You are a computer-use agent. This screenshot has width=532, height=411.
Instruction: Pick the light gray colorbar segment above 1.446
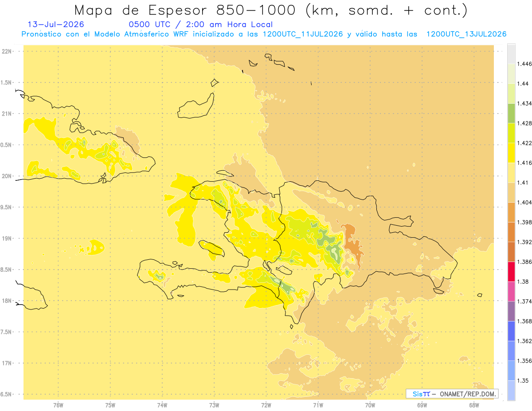[x=511, y=54]
